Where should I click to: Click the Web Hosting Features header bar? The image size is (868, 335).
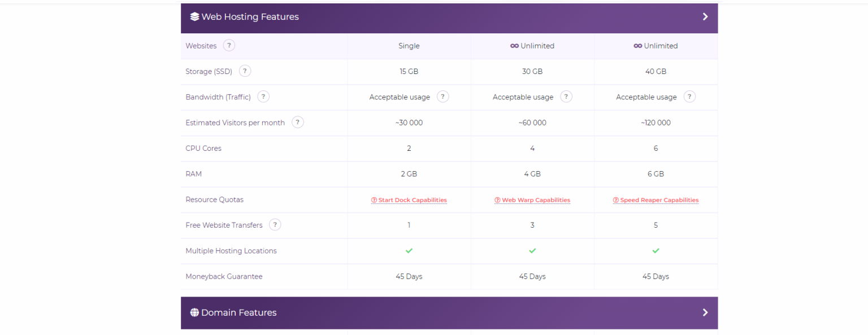(450, 18)
